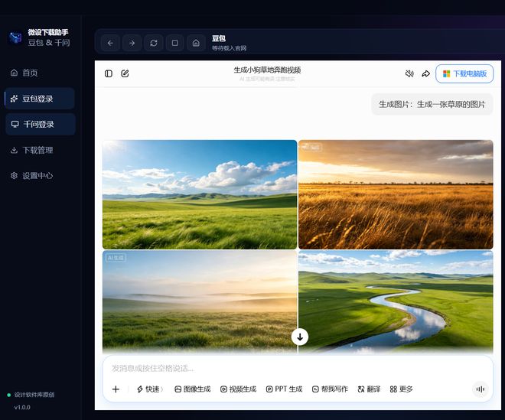Expand the 快速 mode selector
This screenshot has height=420, width=505.
pos(150,389)
